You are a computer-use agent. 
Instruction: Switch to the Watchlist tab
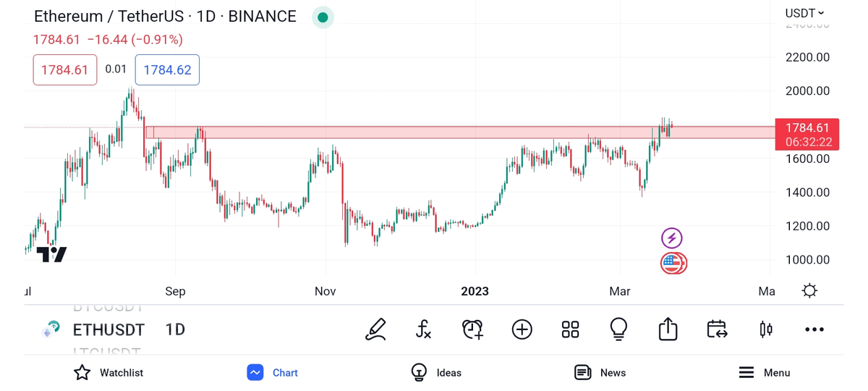pyautogui.click(x=109, y=372)
